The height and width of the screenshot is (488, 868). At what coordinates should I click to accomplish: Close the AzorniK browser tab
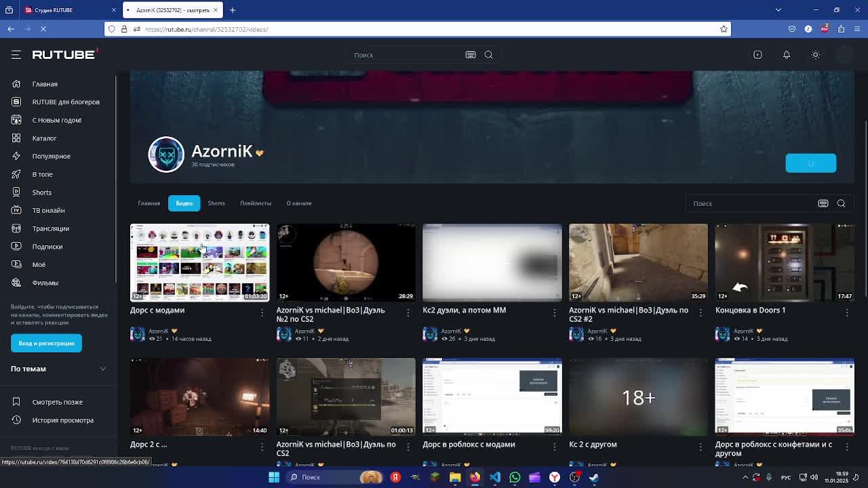pos(216,10)
